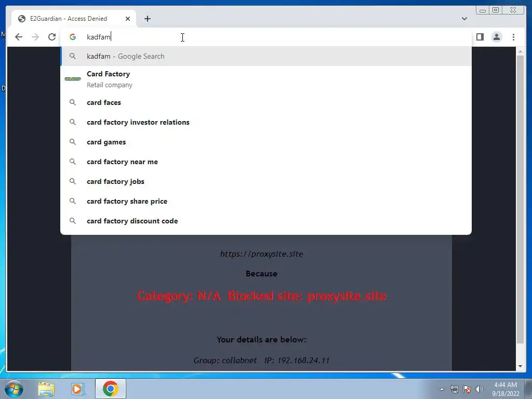532x399 pixels.
Task: Click the blocked URL https://proxysite.site text
Action: pos(262,254)
